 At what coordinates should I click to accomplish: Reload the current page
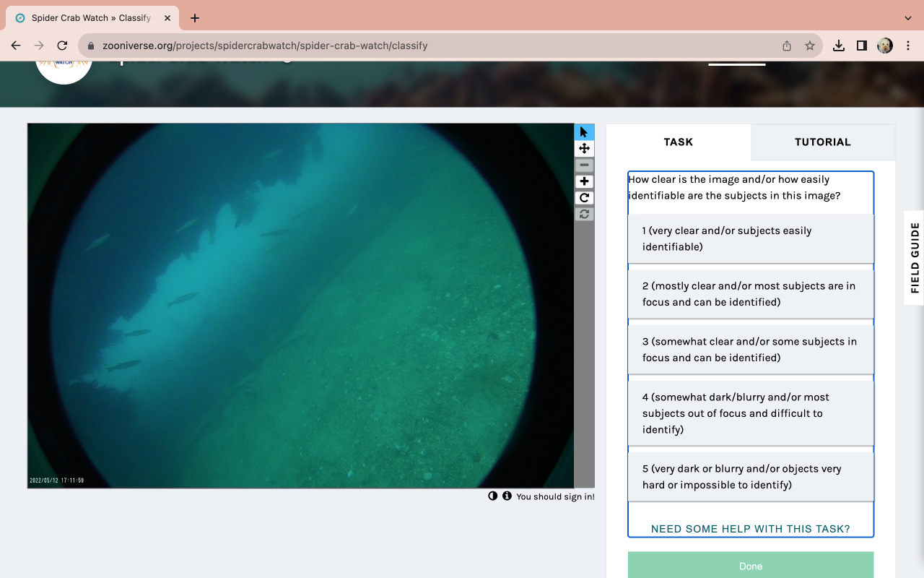coord(62,46)
